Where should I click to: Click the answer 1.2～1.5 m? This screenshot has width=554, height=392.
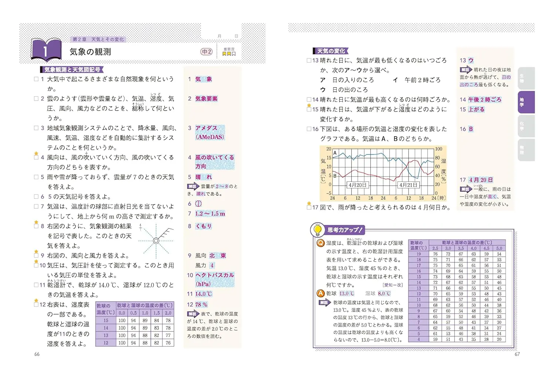(210, 214)
